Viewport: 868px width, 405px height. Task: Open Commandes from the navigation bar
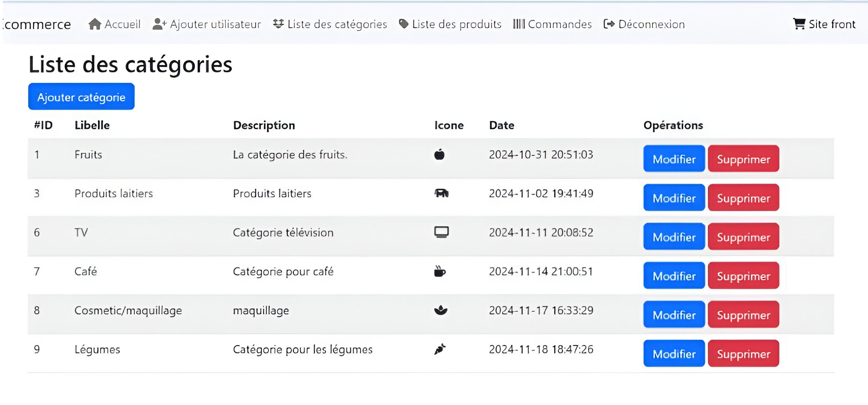[x=560, y=24]
